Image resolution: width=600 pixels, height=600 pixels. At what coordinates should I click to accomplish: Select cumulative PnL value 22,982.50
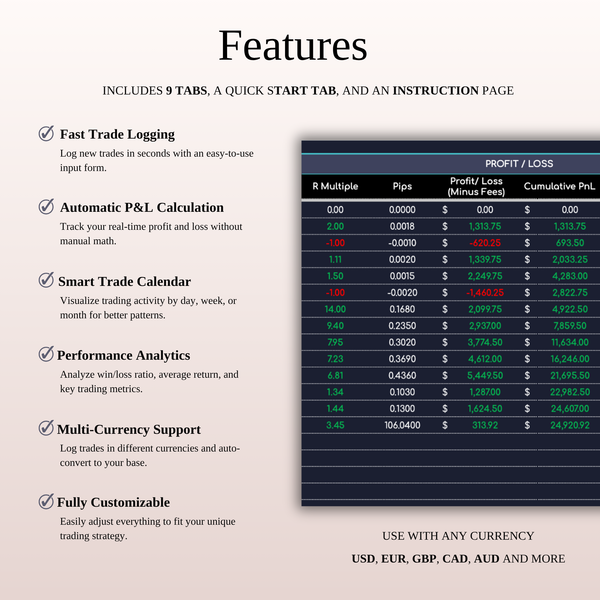click(x=570, y=392)
